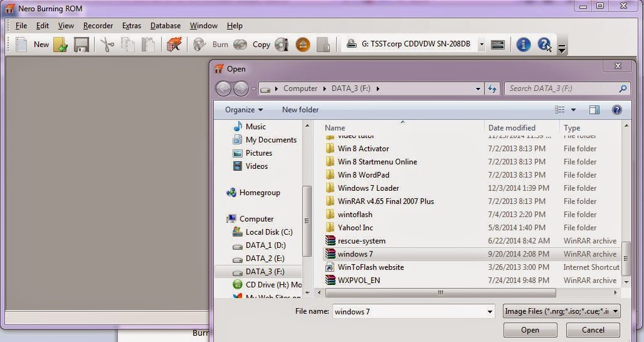Open the Extras menu
644x342 pixels.
click(x=132, y=26)
